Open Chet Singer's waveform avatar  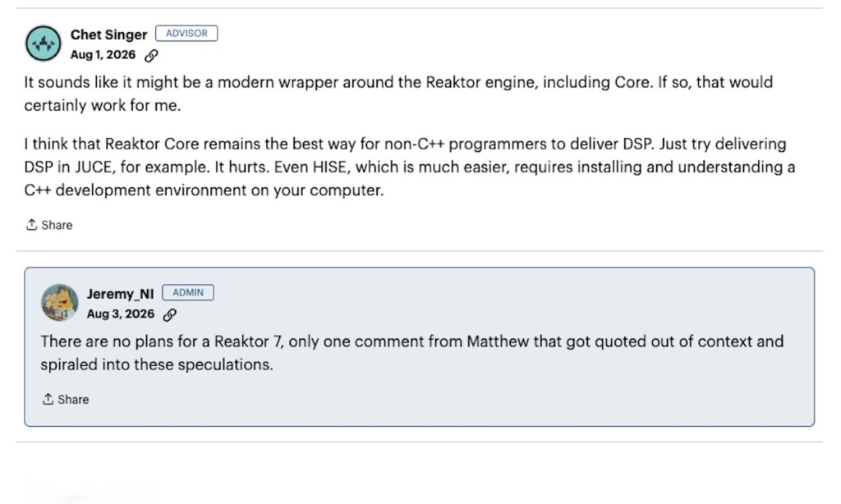click(43, 44)
